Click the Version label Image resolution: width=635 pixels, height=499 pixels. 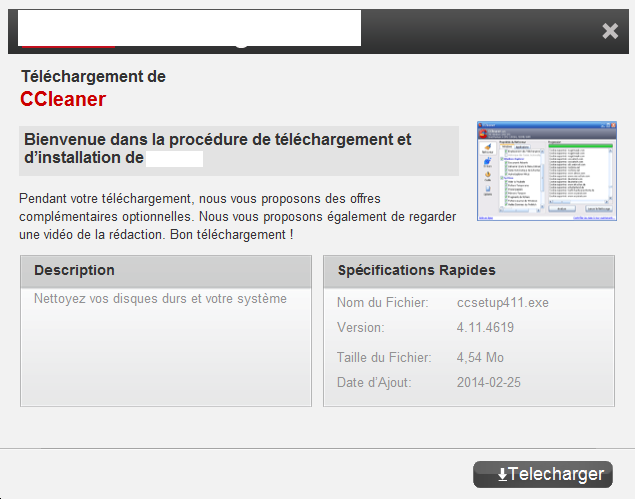coord(360,327)
